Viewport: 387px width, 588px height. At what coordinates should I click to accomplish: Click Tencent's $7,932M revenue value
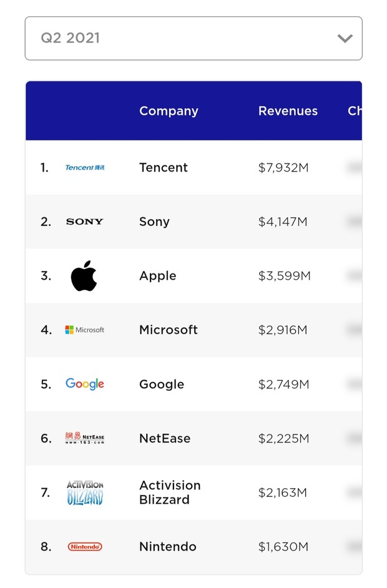[x=284, y=167]
